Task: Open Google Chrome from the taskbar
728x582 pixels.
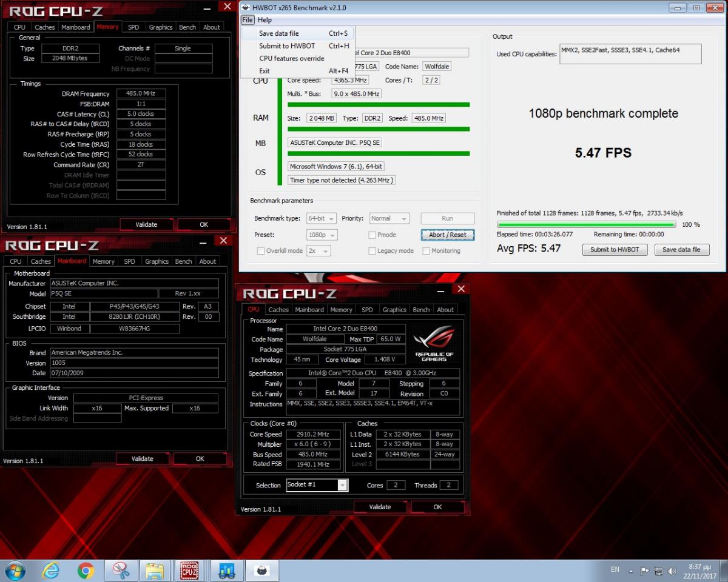Action: pos(86,570)
